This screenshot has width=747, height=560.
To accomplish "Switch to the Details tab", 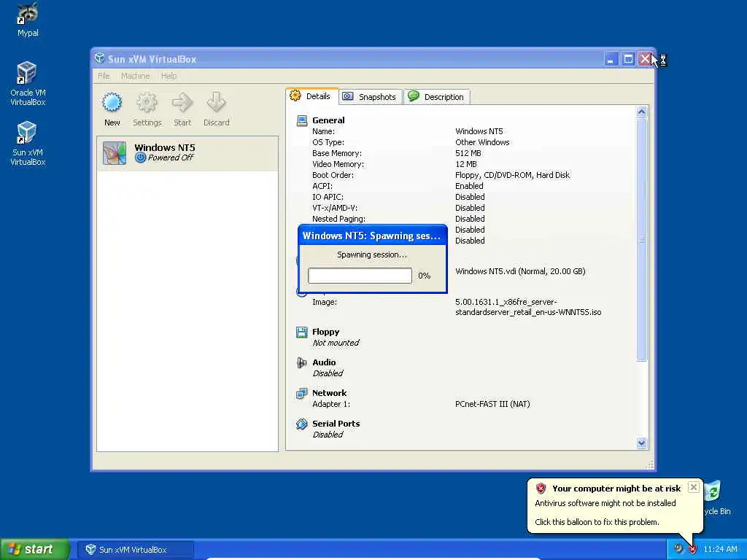I will click(311, 96).
